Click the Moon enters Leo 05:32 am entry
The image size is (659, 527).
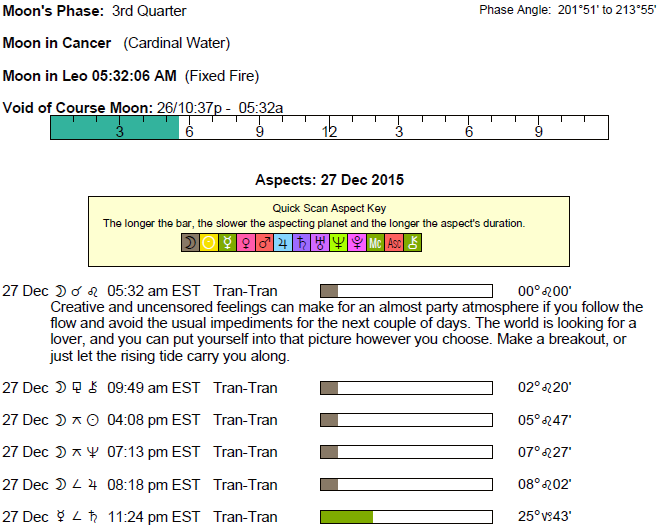point(140,291)
